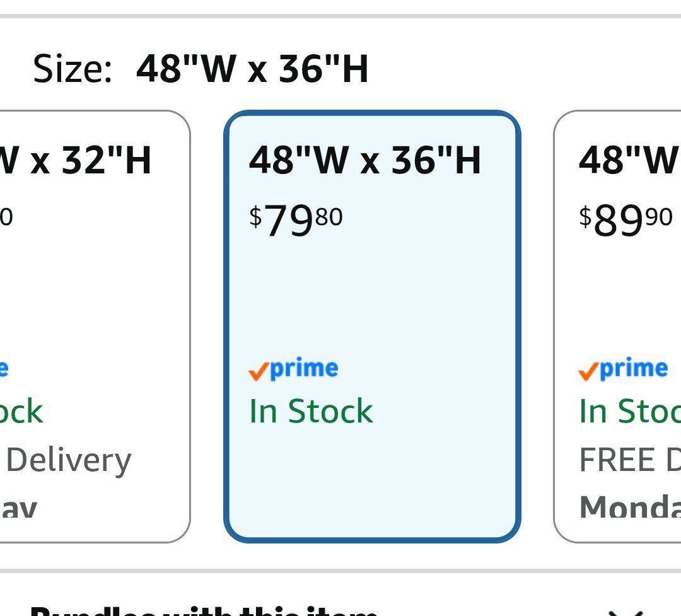Viewport: 681px width, 616px height.
Task: Tap the 32"H title in left card
Action: coord(76,160)
